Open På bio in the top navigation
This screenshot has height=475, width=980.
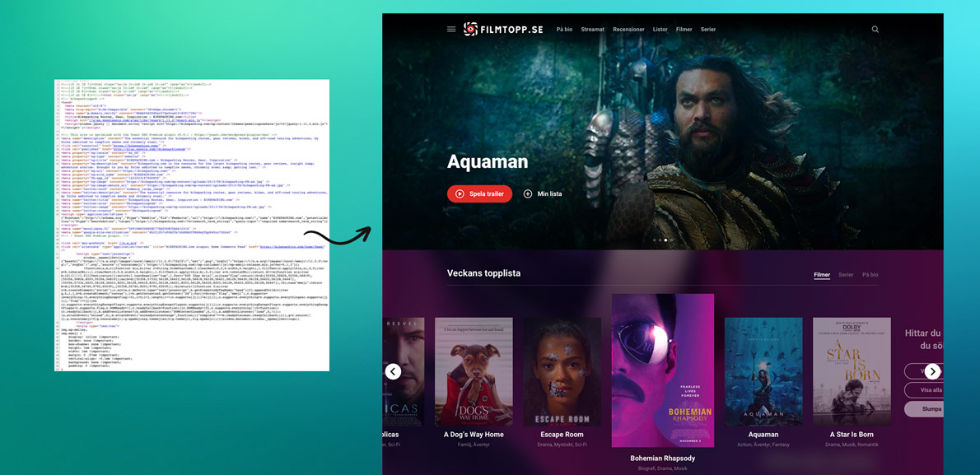click(564, 30)
